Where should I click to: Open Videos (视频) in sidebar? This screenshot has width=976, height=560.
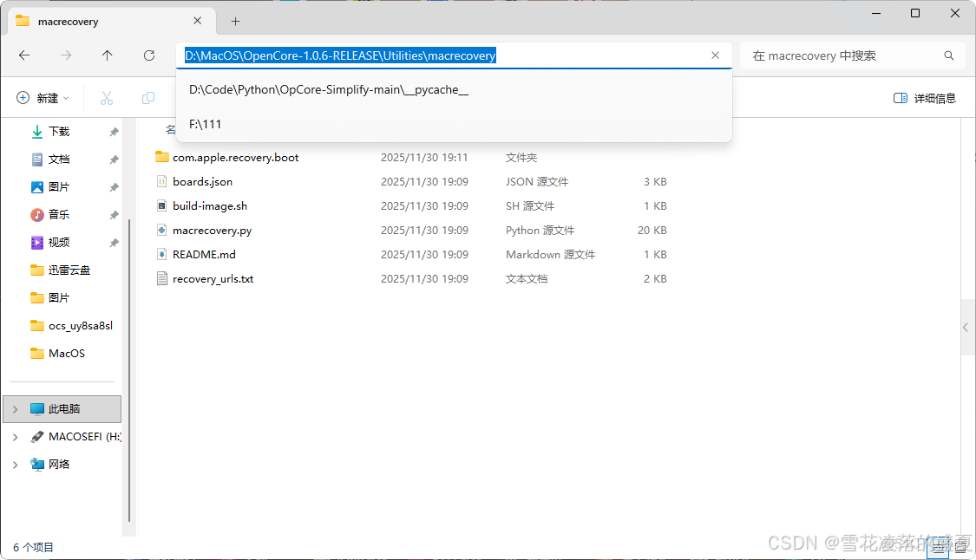(x=59, y=242)
